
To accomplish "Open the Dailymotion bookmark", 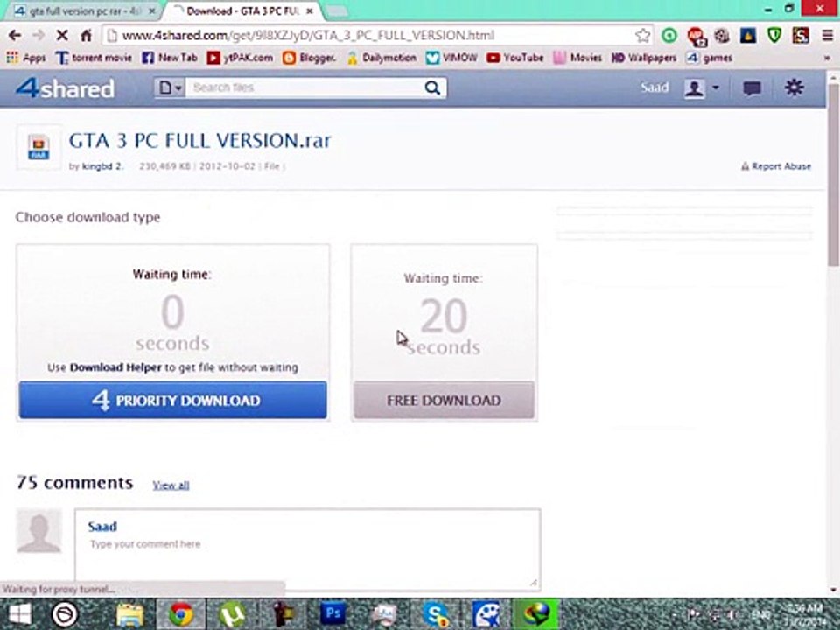I will 381,58.
